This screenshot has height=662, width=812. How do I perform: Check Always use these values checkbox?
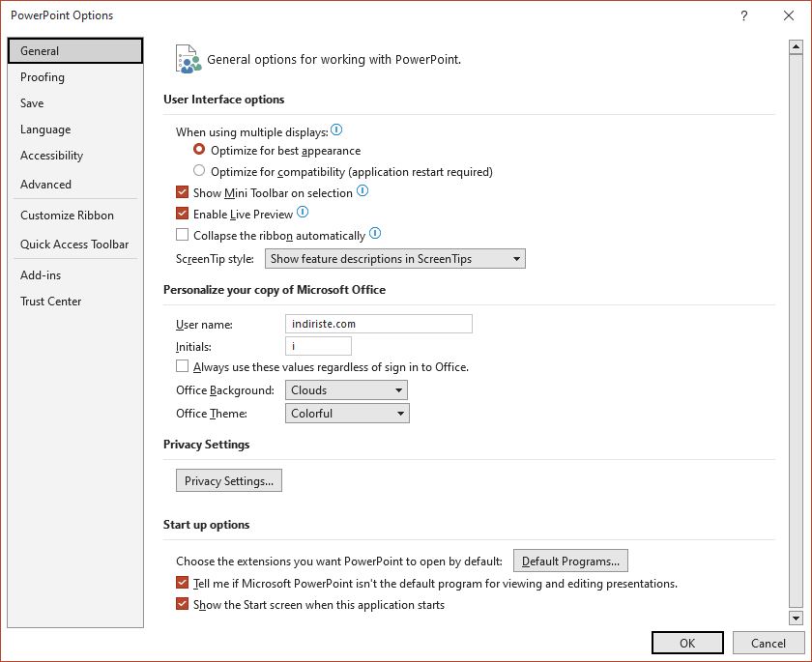(183, 366)
